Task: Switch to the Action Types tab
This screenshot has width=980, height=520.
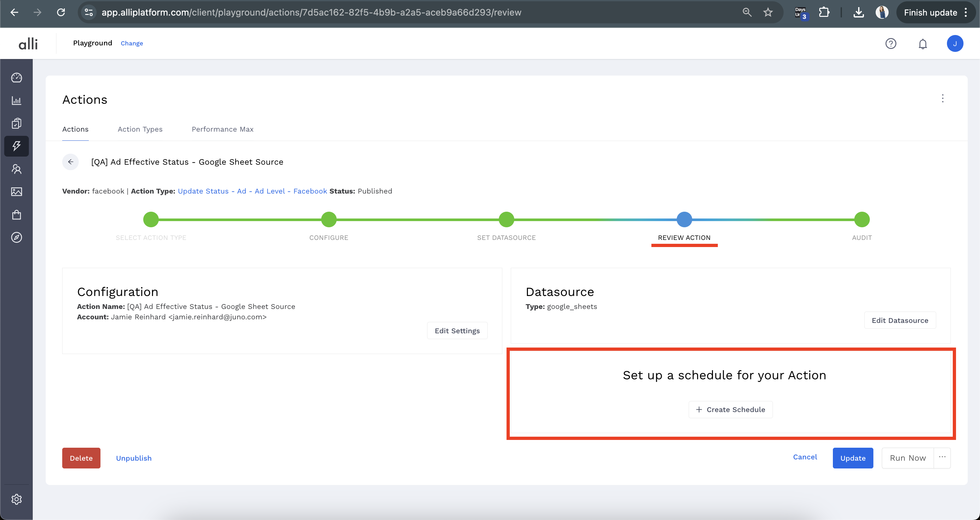Action: click(140, 129)
